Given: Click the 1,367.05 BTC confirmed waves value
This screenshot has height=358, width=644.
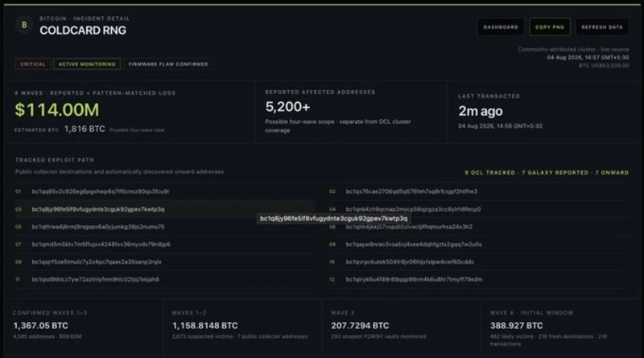Looking at the screenshot, I should pyautogui.click(x=41, y=326).
